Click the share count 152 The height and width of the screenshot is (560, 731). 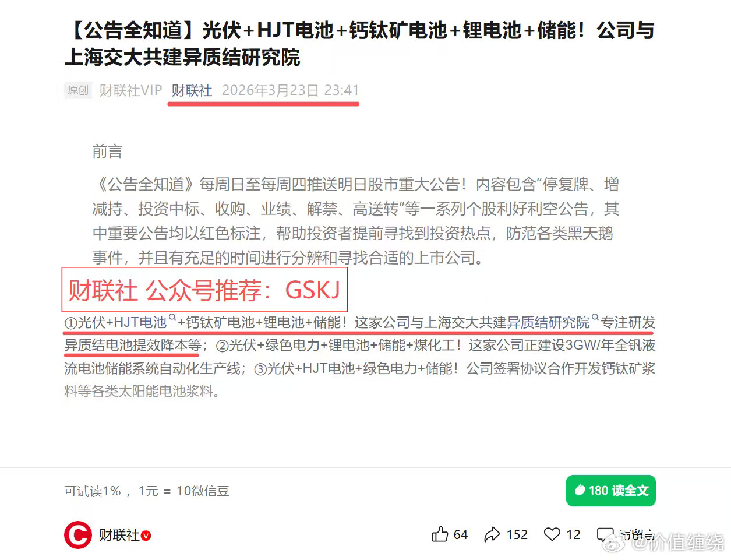tap(517, 534)
